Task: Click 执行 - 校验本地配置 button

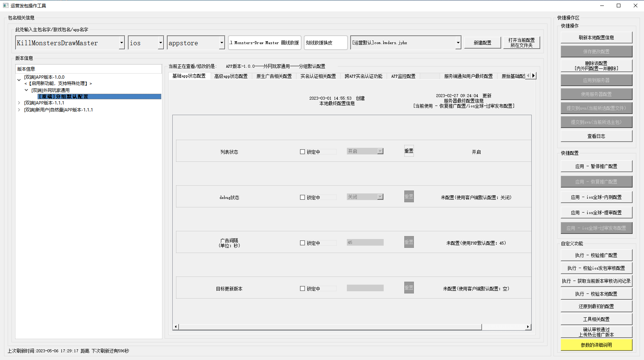Action: pos(596,294)
